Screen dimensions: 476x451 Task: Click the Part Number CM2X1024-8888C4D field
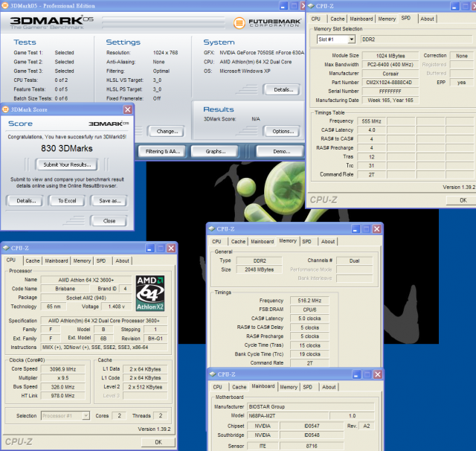pos(390,83)
